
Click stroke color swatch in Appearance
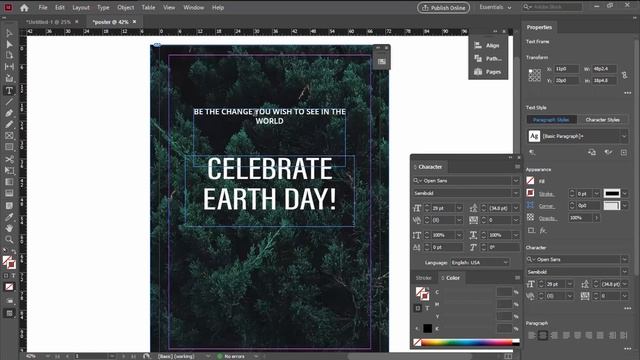pos(612,193)
